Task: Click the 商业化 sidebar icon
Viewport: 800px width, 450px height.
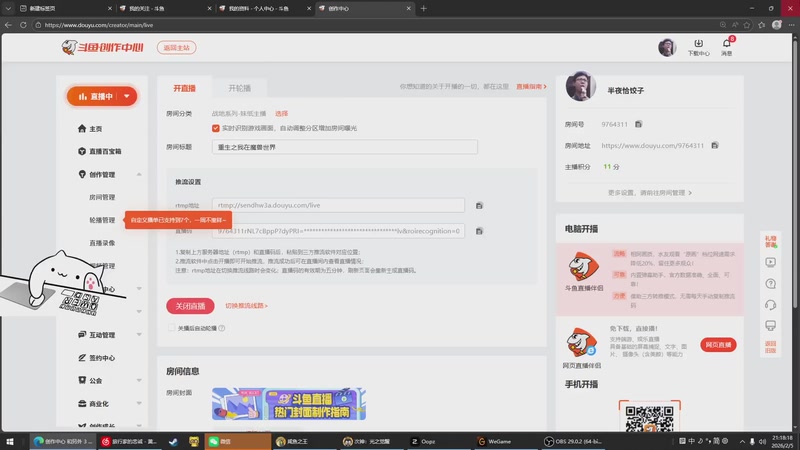Action: pos(82,404)
